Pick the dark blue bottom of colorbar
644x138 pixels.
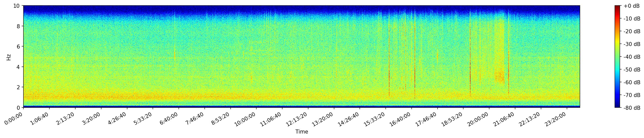(618, 106)
